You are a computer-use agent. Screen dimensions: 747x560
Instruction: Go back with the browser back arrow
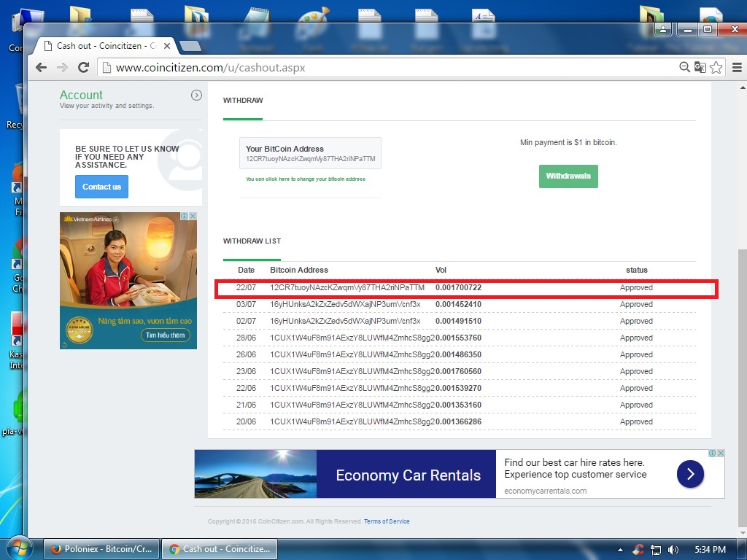click(x=42, y=67)
